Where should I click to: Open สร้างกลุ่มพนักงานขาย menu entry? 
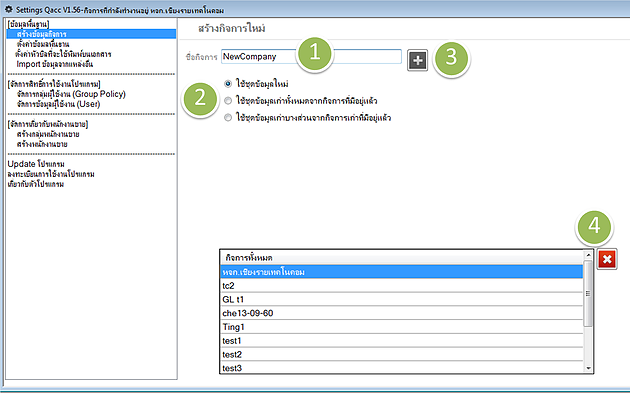pos(48,134)
